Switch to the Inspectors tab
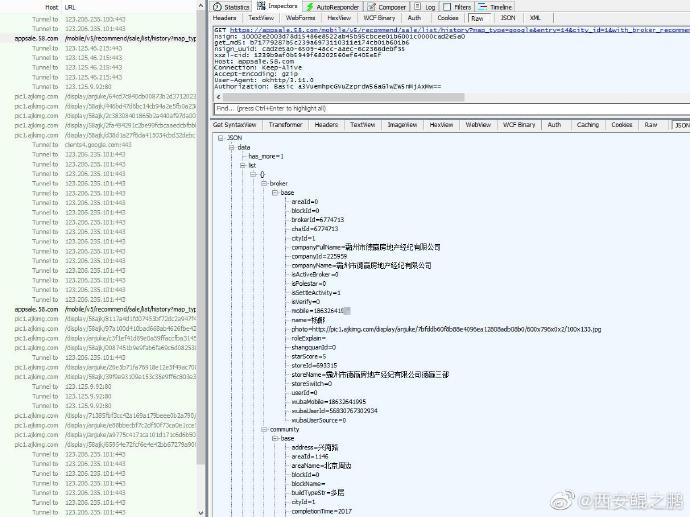Viewport: 690px width, 517px height. click(x=277, y=6)
